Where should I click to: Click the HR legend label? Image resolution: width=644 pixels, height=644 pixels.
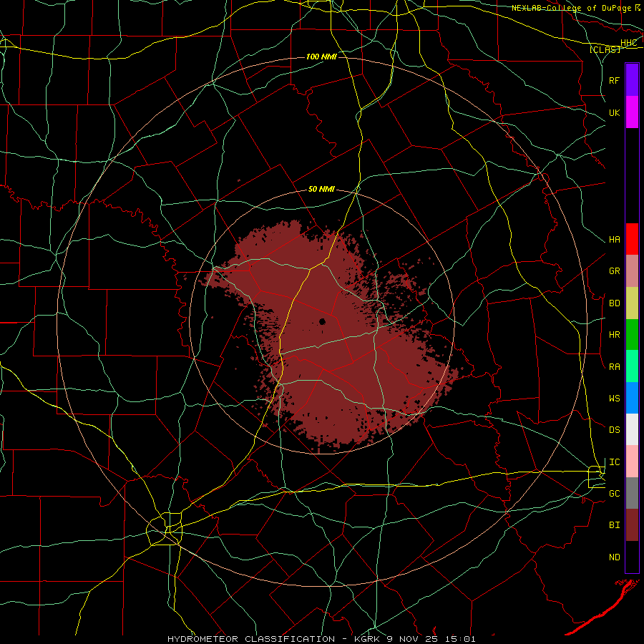pyautogui.click(x=615, y=335)
